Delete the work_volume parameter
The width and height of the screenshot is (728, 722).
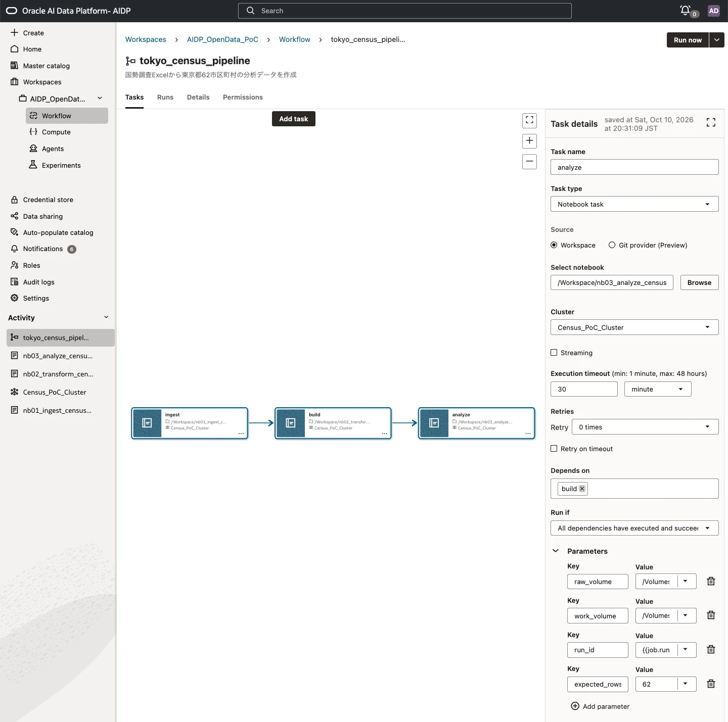pyautogui.click(x=711, y=615)
